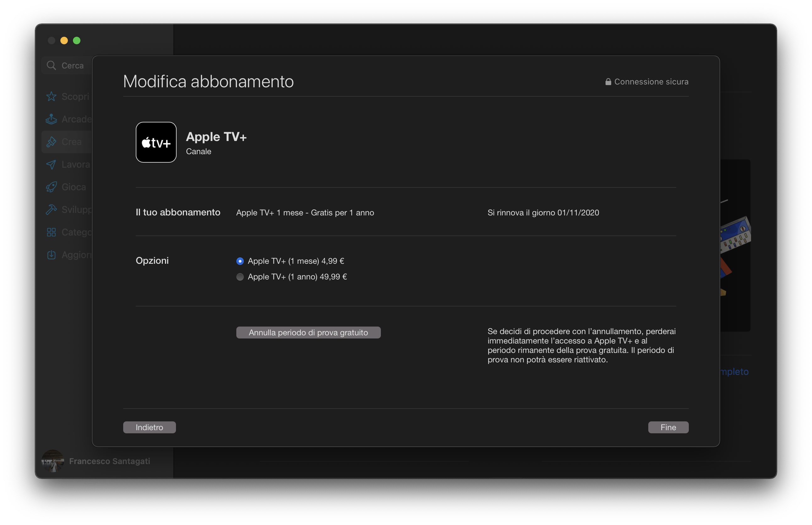This screenshot has width=812, height=525.
Task: Open the Lavora paper plane icon
Action: click(x=52, y=164)
